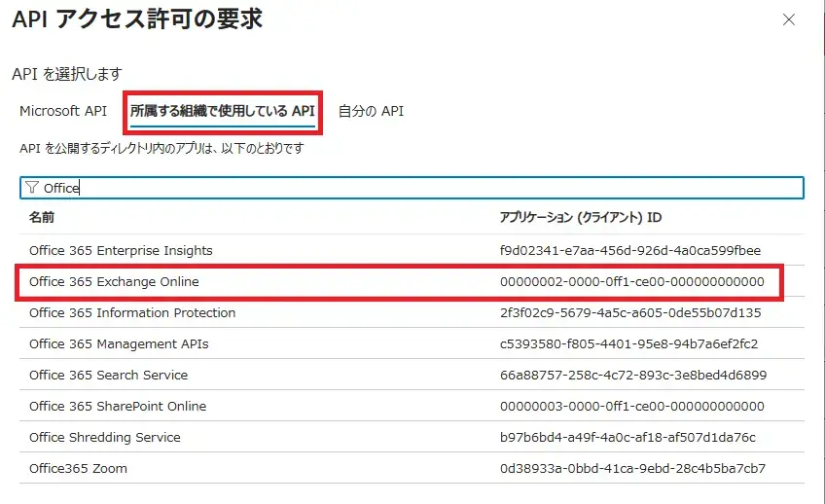
Task: Select Office 365 Enterprise Insights
Action: coord(121,250)
